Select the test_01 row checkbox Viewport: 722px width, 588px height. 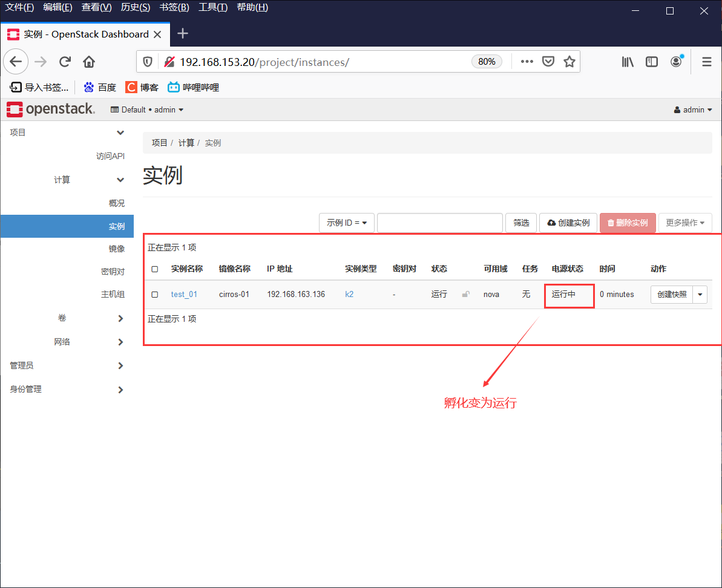[x=154, y=294]
